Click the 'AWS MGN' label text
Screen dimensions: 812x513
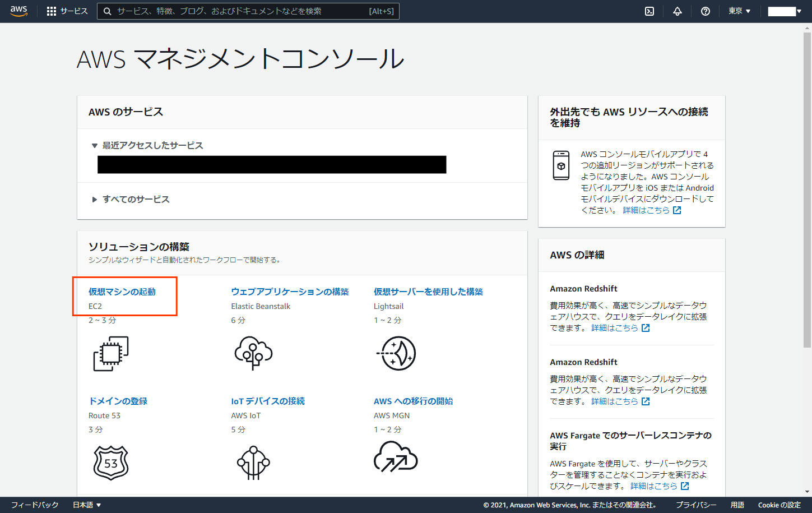[392, 415]
